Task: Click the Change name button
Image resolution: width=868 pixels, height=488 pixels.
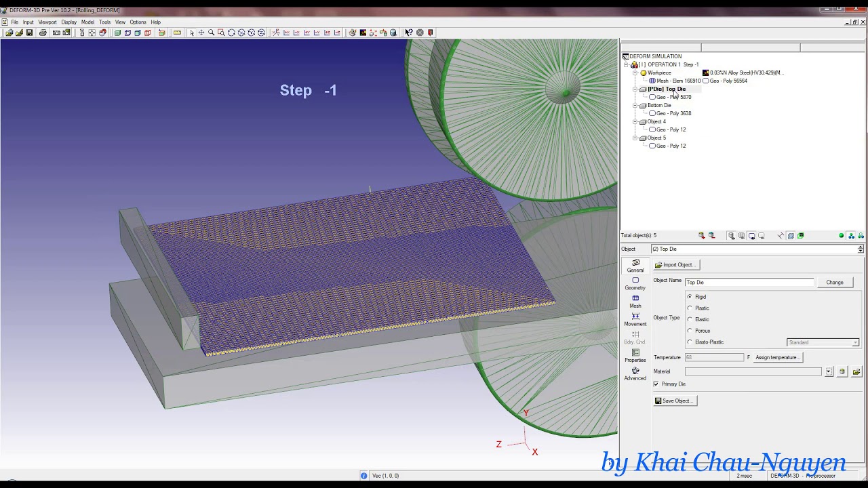Action: point(835,282)
